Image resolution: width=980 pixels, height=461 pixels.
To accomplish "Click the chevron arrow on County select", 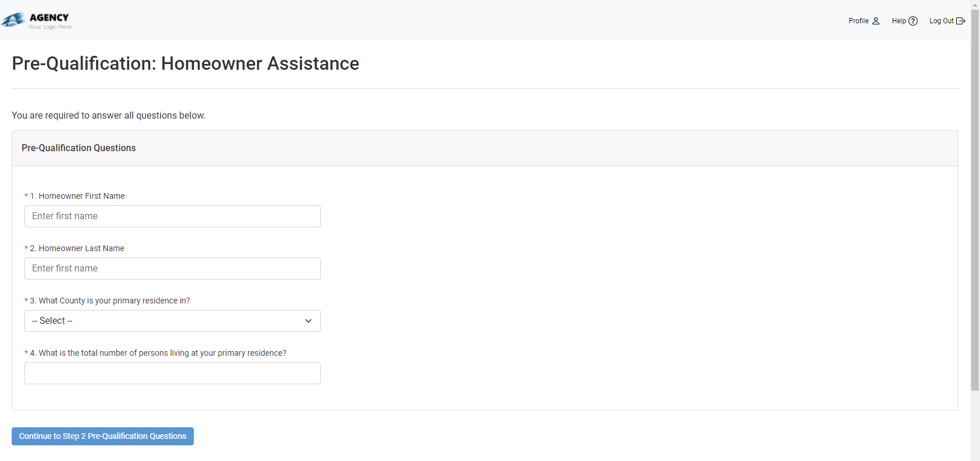I will point(308,321).
